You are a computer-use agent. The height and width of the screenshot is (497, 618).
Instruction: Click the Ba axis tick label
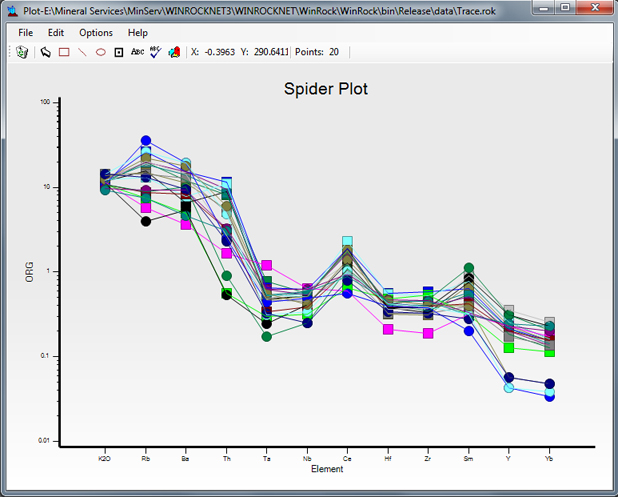tap(185, 459)
